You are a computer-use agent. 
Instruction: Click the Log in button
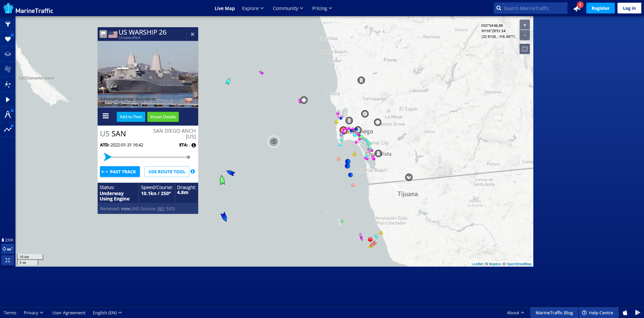tap(629, 8)
